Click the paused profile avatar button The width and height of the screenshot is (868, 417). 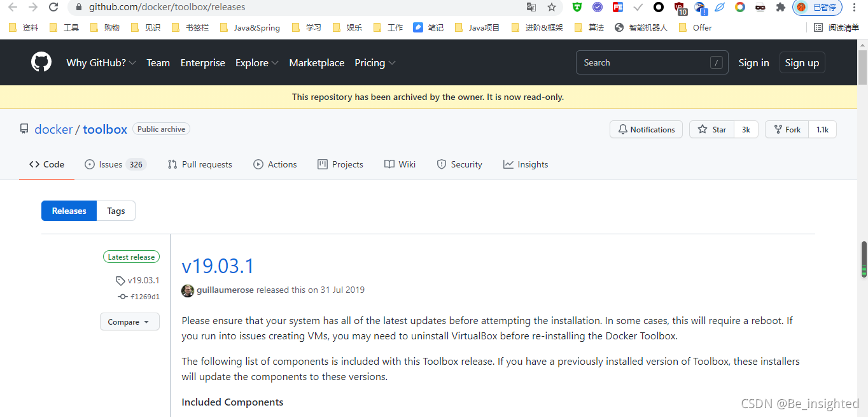tap(817, 7)
